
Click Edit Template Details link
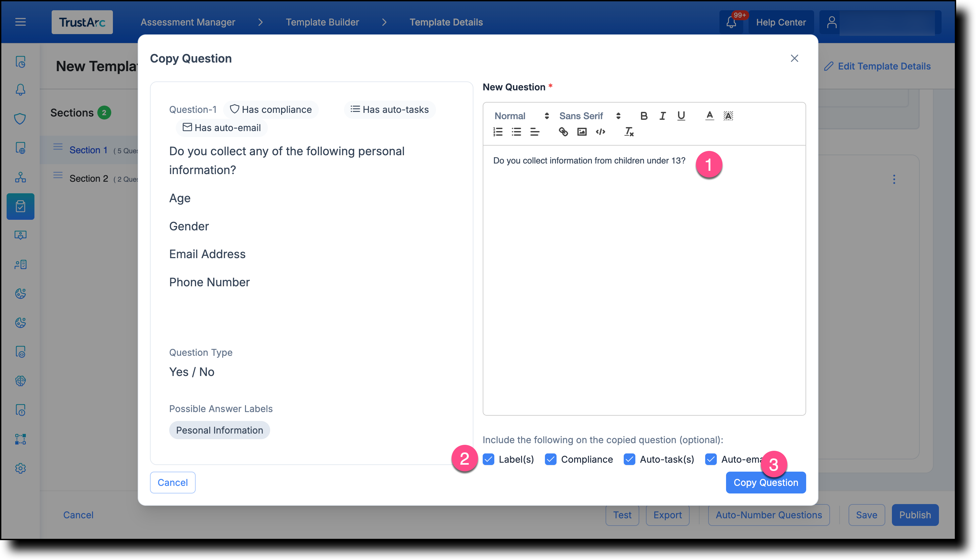click(x=878, y=66)
